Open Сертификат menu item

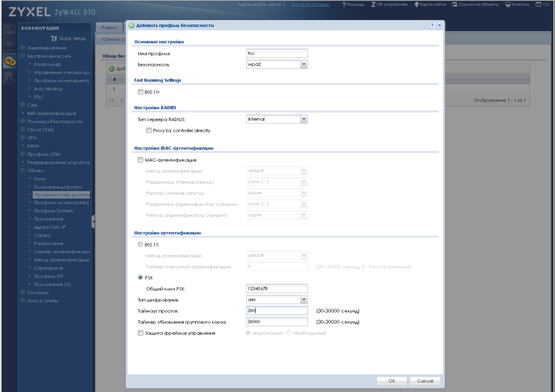coord(48,268)
